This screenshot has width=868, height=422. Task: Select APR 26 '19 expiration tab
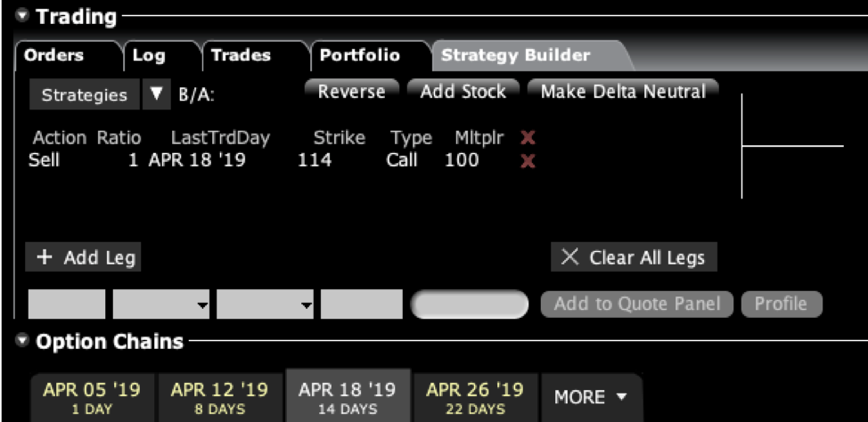pyautogui.click(x=474, y=397)
